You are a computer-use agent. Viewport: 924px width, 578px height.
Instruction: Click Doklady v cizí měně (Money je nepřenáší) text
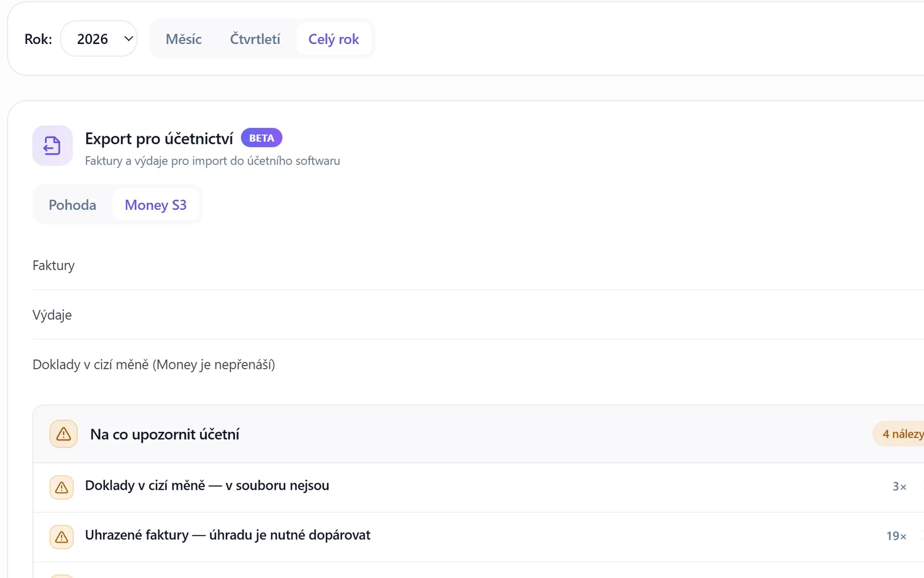click(154, 365)
